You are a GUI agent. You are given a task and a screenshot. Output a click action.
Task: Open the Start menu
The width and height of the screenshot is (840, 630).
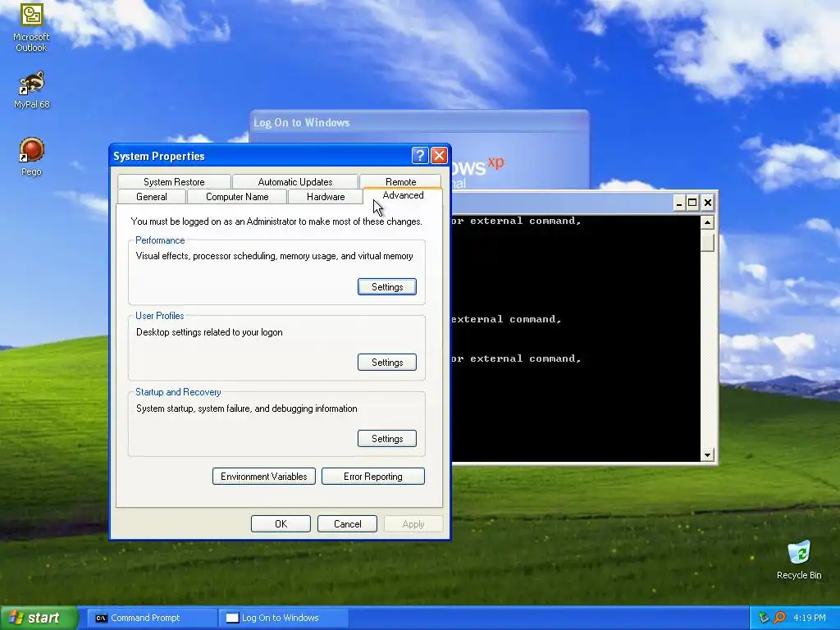coord(39,618)
